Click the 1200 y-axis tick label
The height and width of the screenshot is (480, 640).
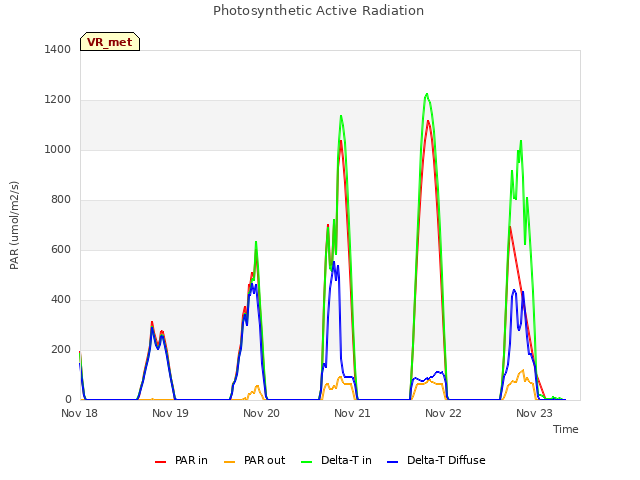click(x=58, y=100)
